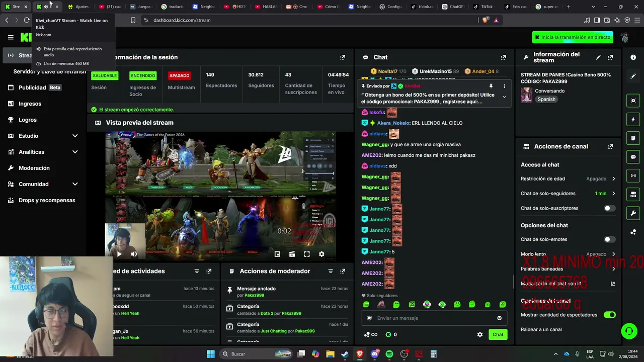Open the Just Chatting category link
Screen dimensions: 644x362
click(272, 331)
